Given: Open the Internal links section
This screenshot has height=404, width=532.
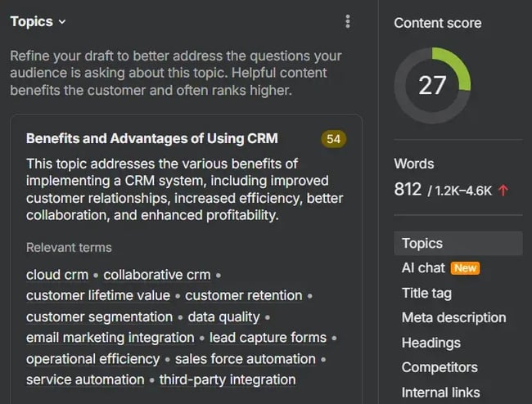Looking at the screenshot, I should click(x=440, y=392).
